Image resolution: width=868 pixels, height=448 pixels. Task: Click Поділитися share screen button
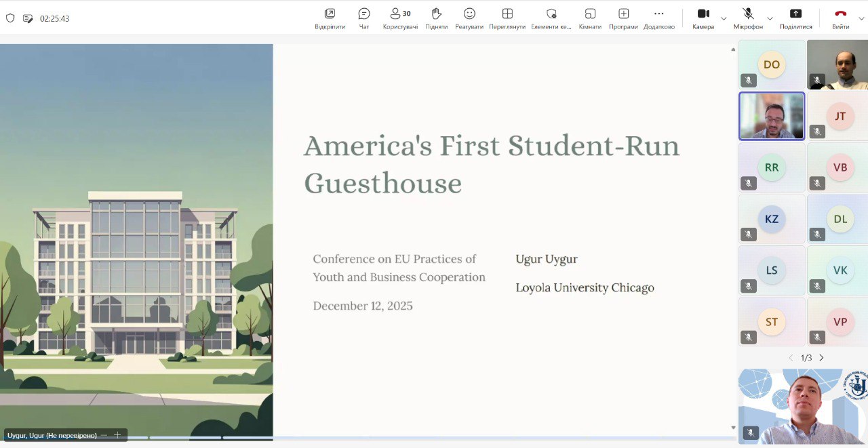pyautogui.click(x=796, y=14)
